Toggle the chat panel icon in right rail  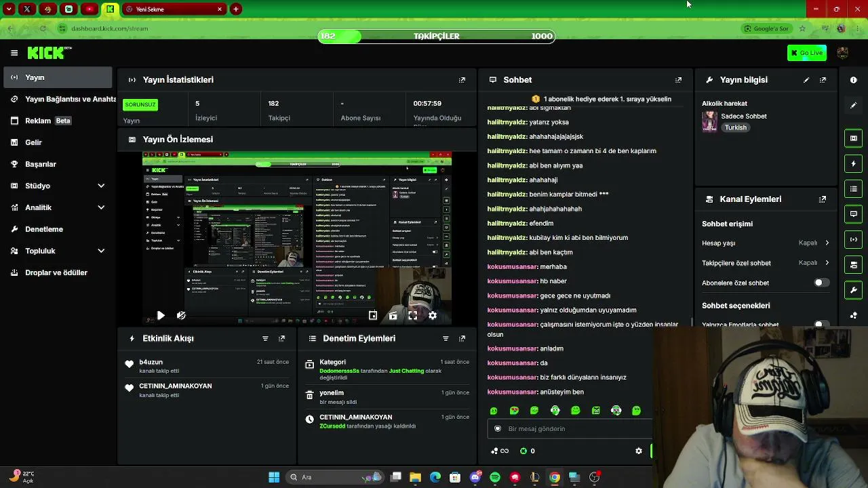[x=854, y=214]
